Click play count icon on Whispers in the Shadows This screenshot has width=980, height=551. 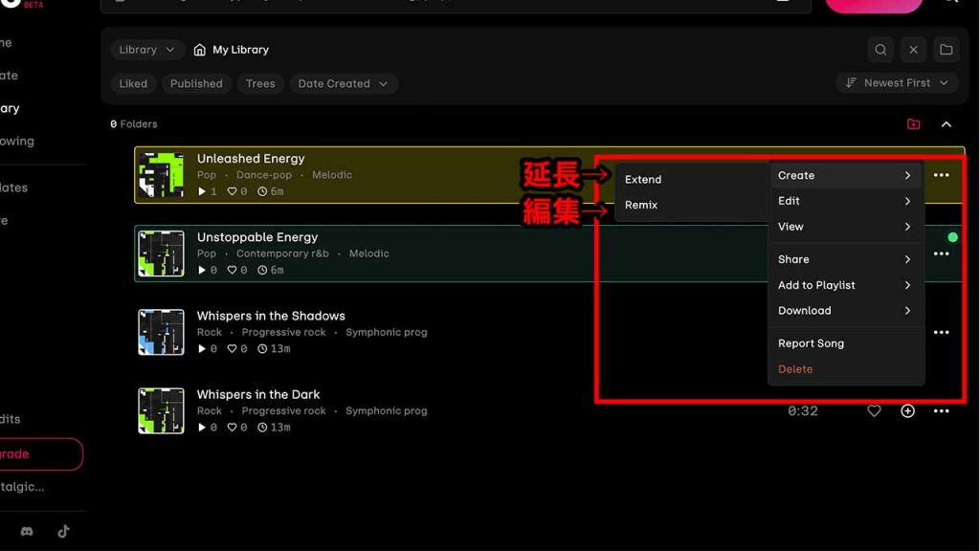202,349
